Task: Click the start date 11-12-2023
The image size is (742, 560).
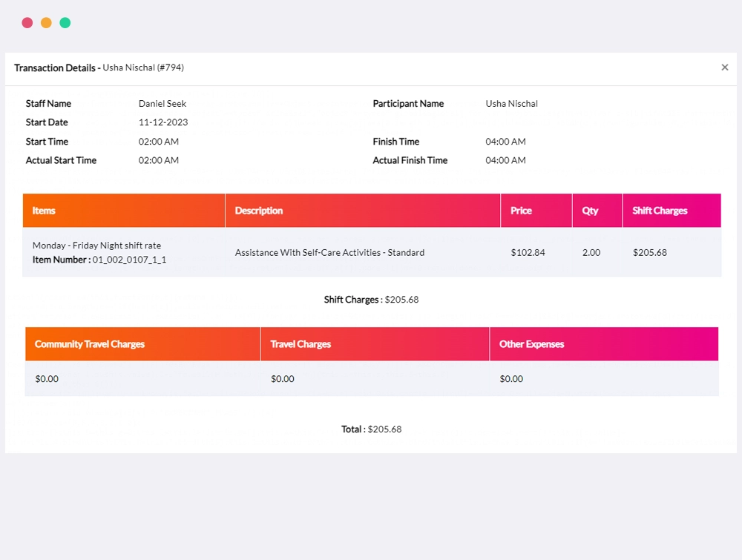Action: click(163, 122)
